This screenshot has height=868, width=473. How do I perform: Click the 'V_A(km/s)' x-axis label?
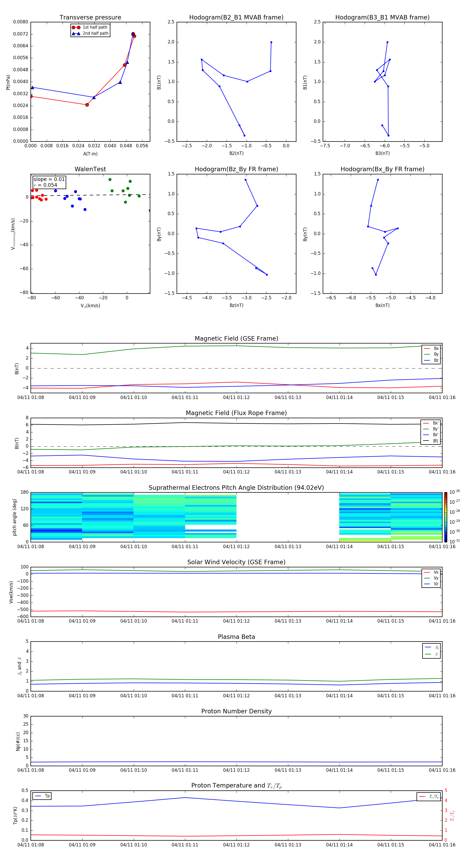pos(90,306)
